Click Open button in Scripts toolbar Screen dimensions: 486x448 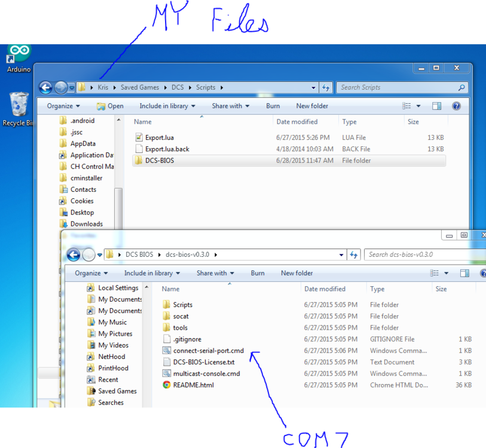tap(110, 106)
